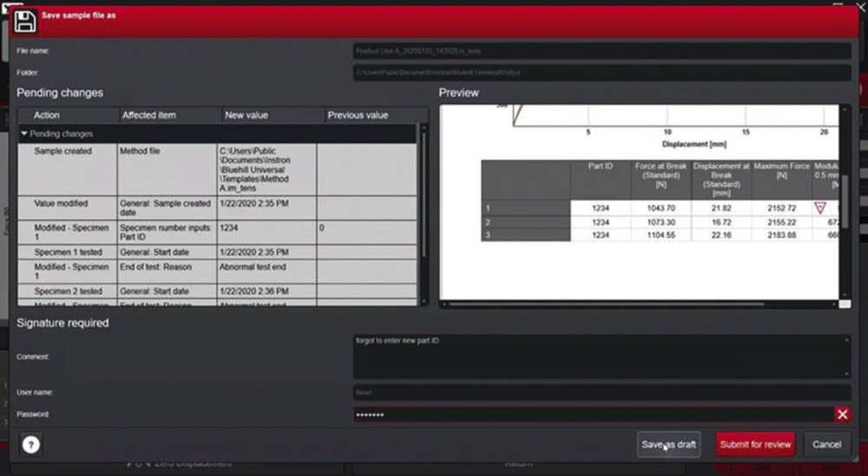
Task: Click Maximum Force value 2155.22
Action: tap(782, 222)
